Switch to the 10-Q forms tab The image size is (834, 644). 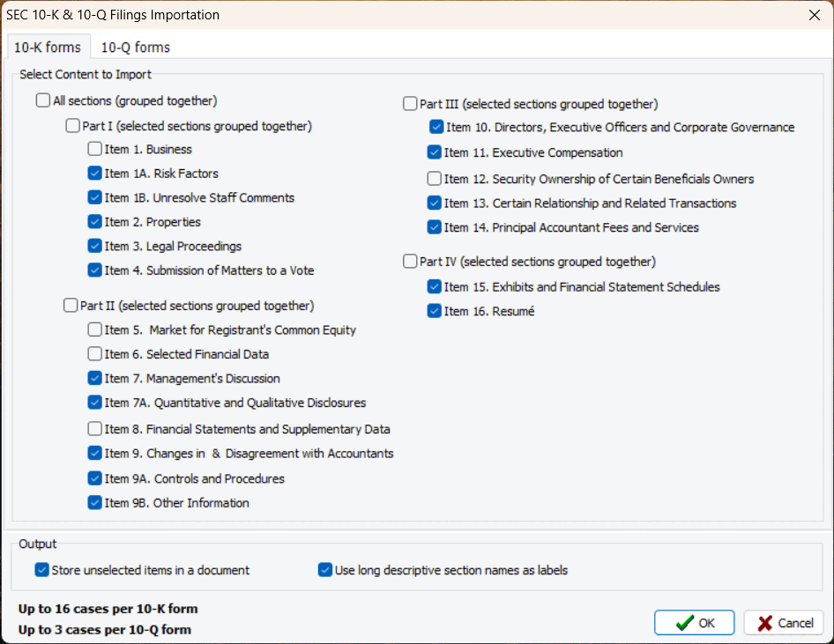(135, 48)
